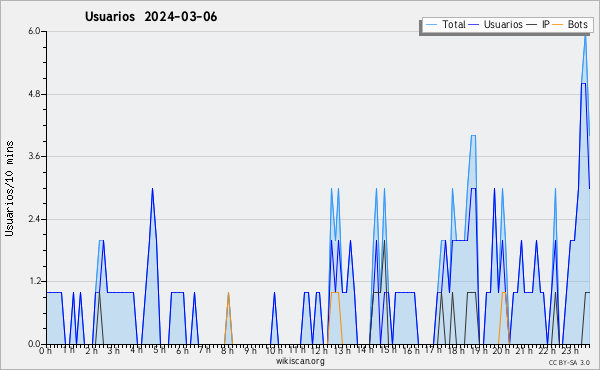Click the light blue Total legend line
600x370 pixels.
click(431, 25)
